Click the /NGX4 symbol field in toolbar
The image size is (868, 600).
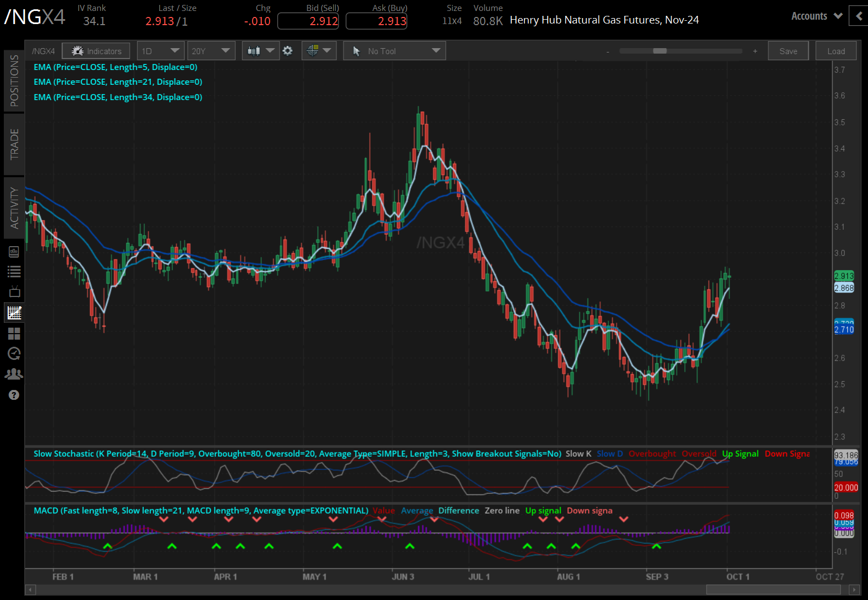[43, 51]
